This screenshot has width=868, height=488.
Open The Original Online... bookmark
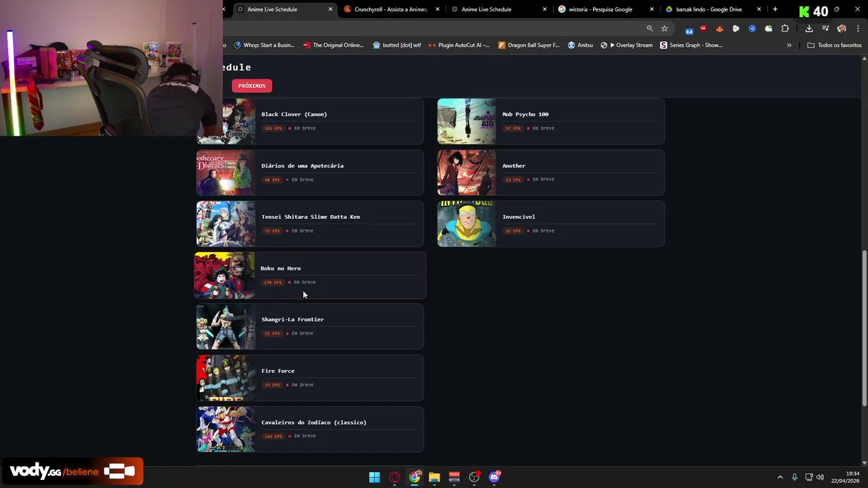click(334, 45)
